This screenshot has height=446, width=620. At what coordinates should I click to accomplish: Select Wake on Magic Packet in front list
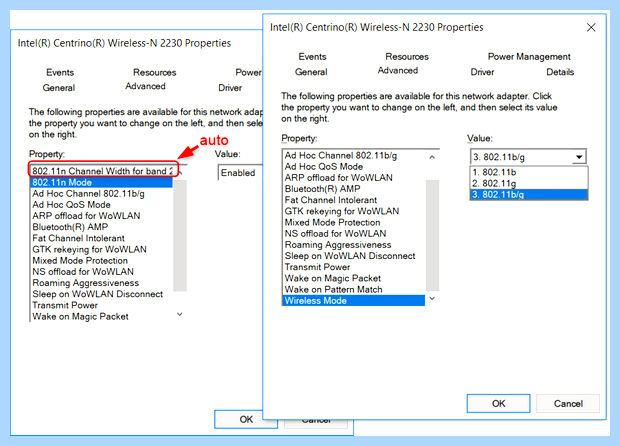(x=354, y=278)
